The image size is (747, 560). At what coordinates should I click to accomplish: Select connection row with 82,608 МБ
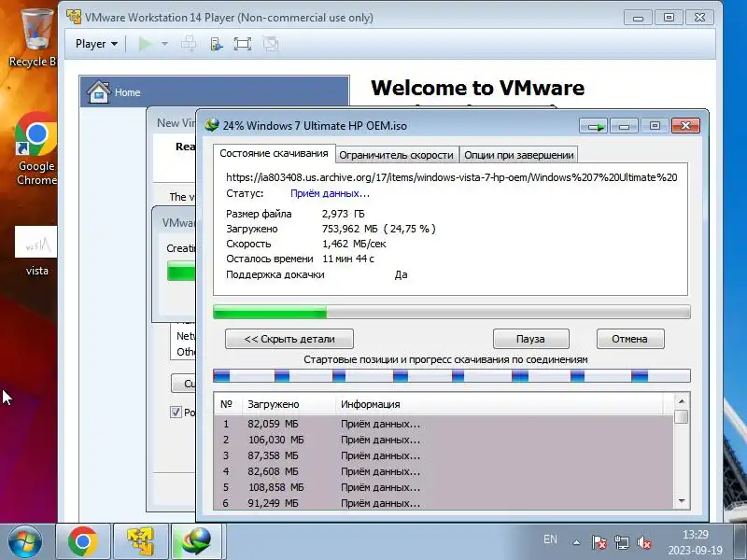click(444, 471)
